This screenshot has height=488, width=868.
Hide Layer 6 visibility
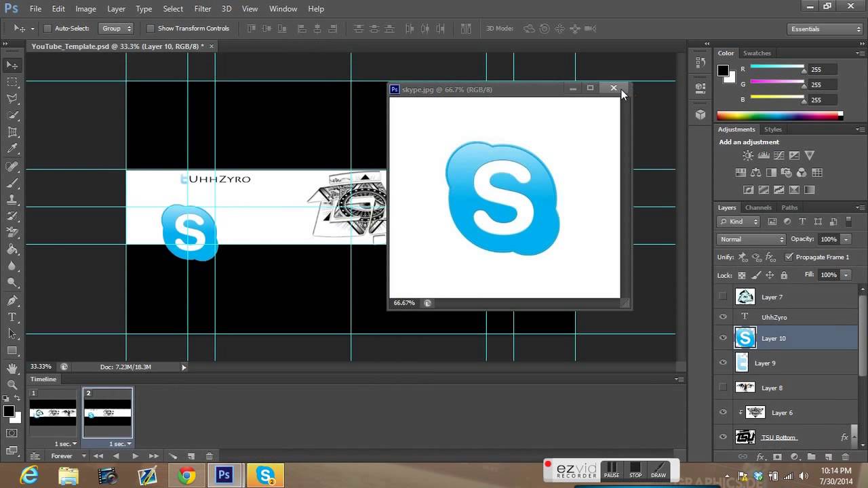[723, 412]
